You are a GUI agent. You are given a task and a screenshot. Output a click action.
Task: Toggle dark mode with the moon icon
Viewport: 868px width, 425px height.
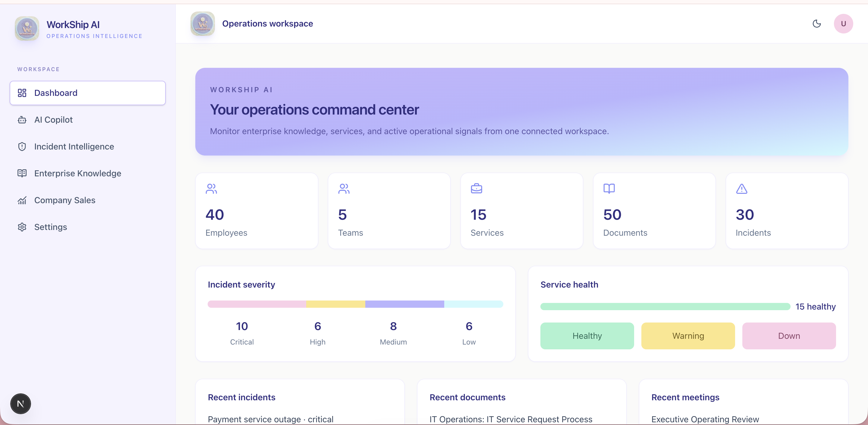[x=816, y=24]
